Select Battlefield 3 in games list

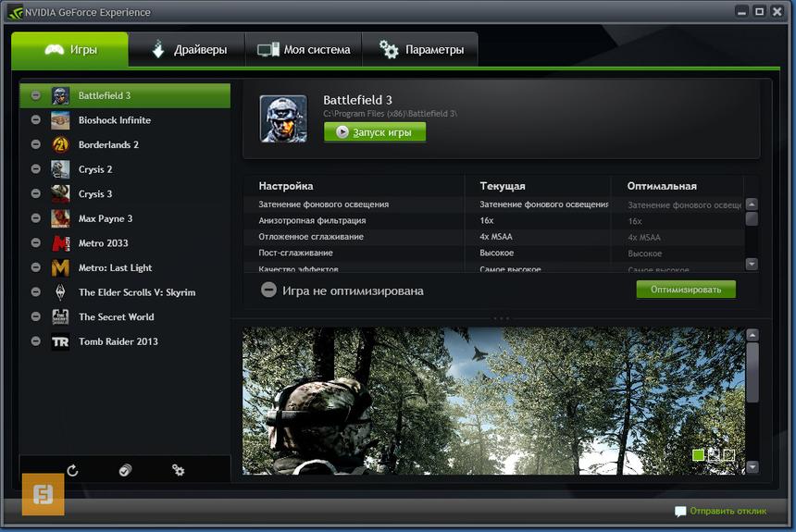125,95
